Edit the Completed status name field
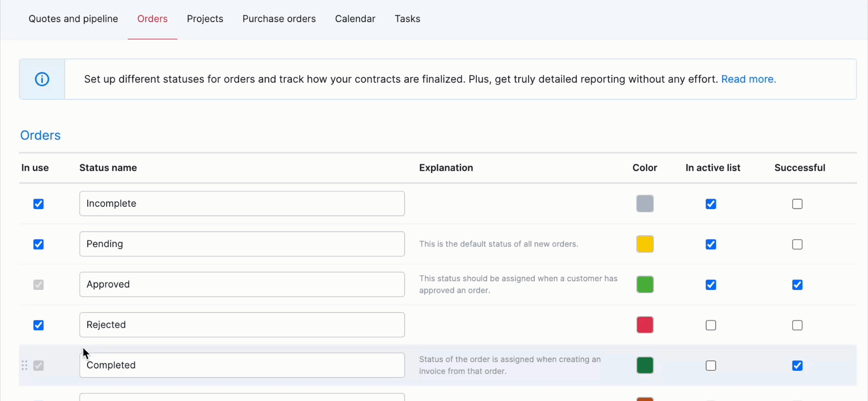868x401 pixels. coord(242,365)
